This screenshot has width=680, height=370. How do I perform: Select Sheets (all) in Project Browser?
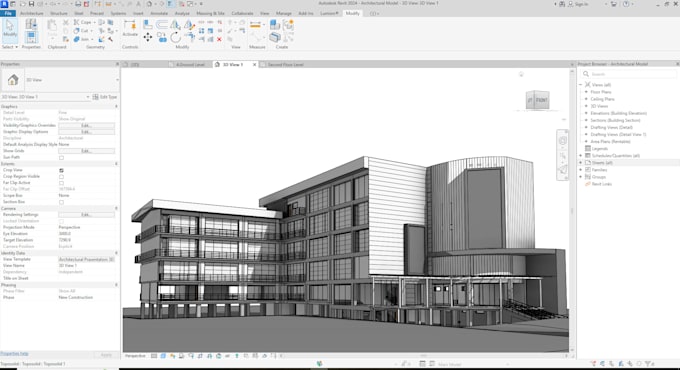click(602, 163)
